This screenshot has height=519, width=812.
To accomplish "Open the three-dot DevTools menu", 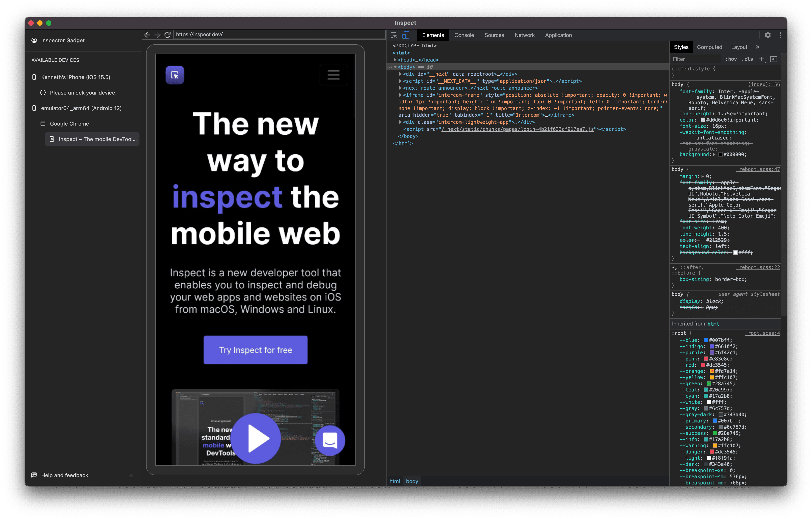I will click(780, 35).
